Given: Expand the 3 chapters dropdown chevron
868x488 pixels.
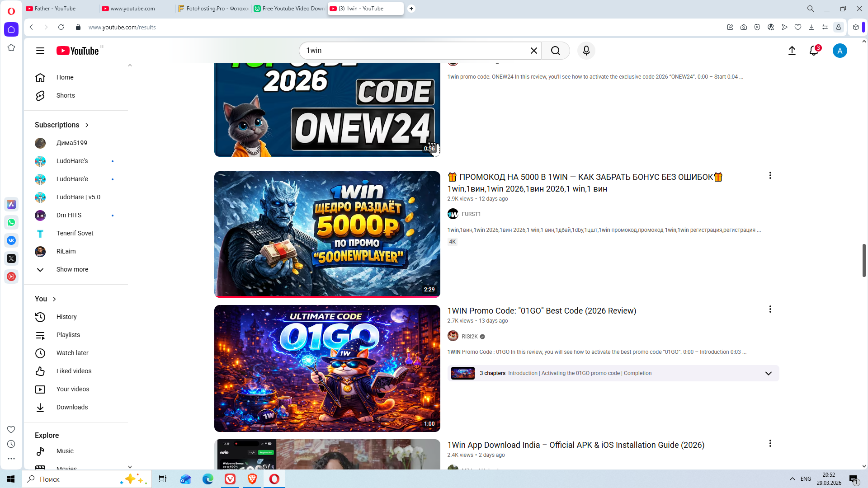Looking at the screenshot, I should (768, 373).
